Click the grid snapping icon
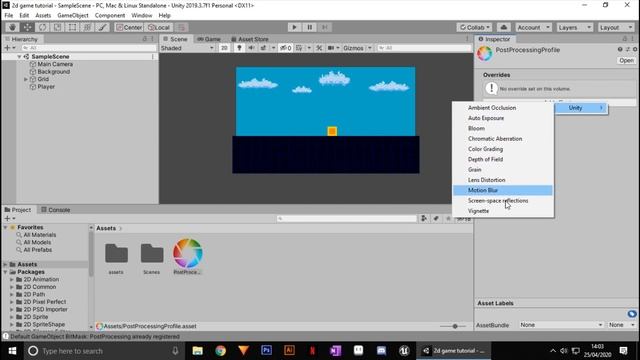The image size is (640, 360). point(182,27)
